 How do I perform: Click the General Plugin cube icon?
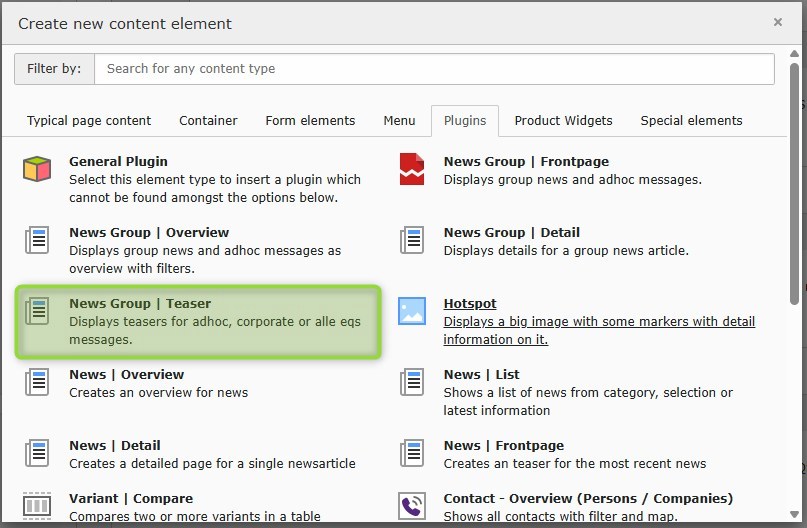[37, 169]
